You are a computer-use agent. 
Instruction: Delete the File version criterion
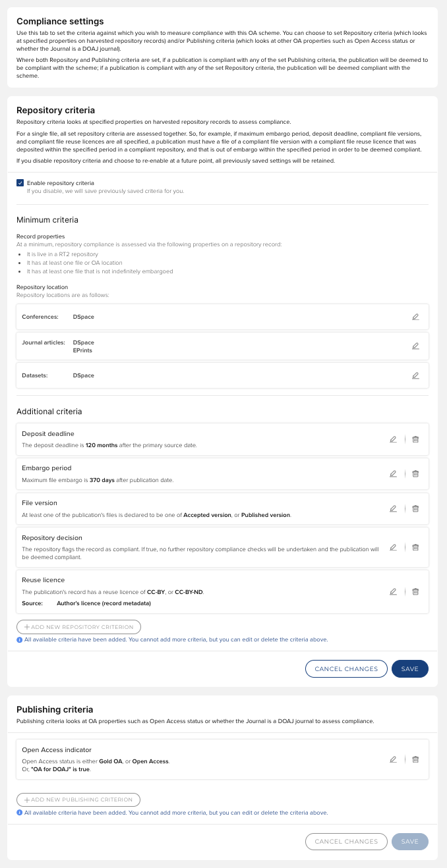point(415,508)
